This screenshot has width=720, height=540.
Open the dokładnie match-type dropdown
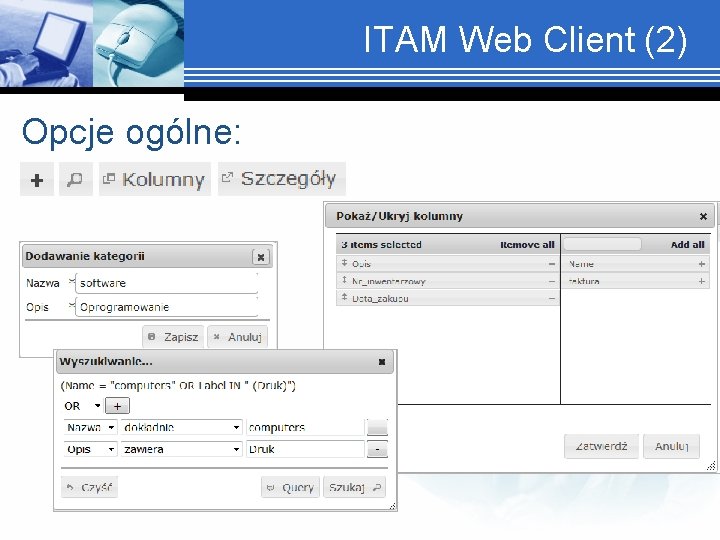click(181, 428)
